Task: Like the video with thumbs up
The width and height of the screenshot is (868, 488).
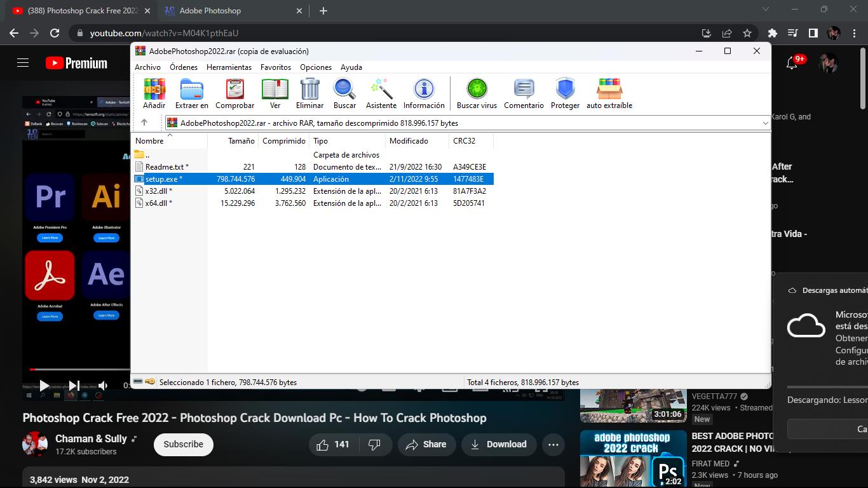Action: pyautogui.click(x=332, y=445)
